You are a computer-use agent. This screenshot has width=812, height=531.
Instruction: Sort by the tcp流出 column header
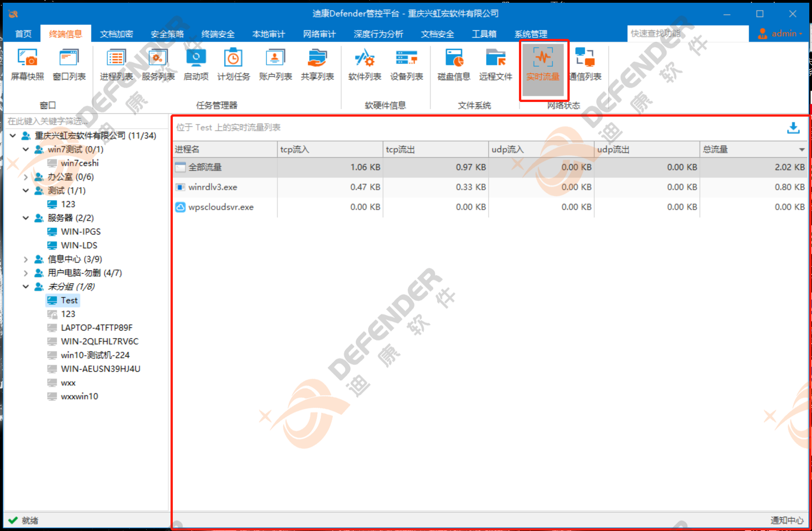click(436, 150)
